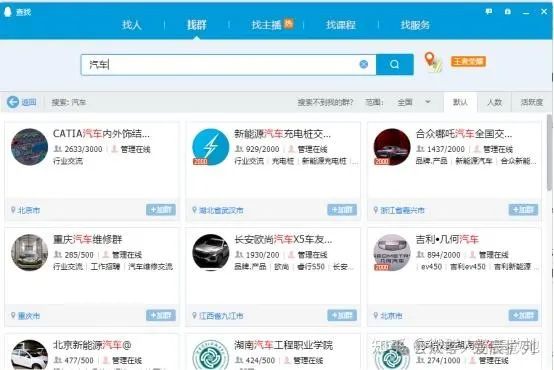This screenshot has width=554, height=370.
Task: Click 北京市 location under 吉利•几何汽车
Action: tap(391, 316)
